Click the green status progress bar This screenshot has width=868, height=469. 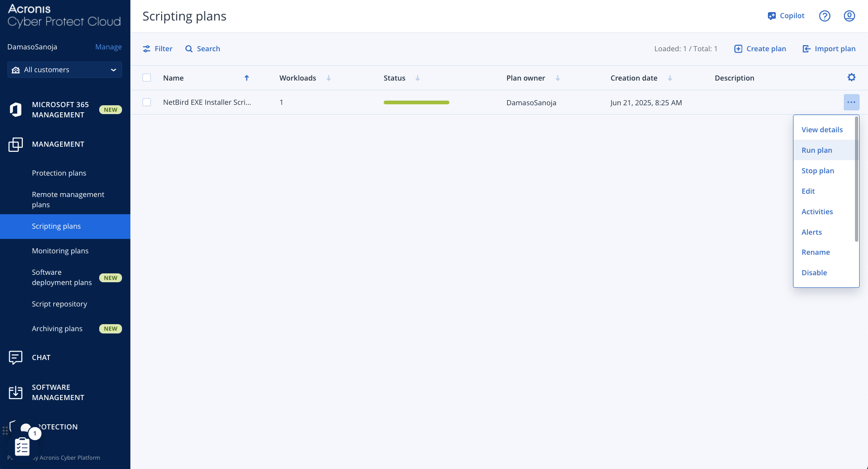point(416,102)
